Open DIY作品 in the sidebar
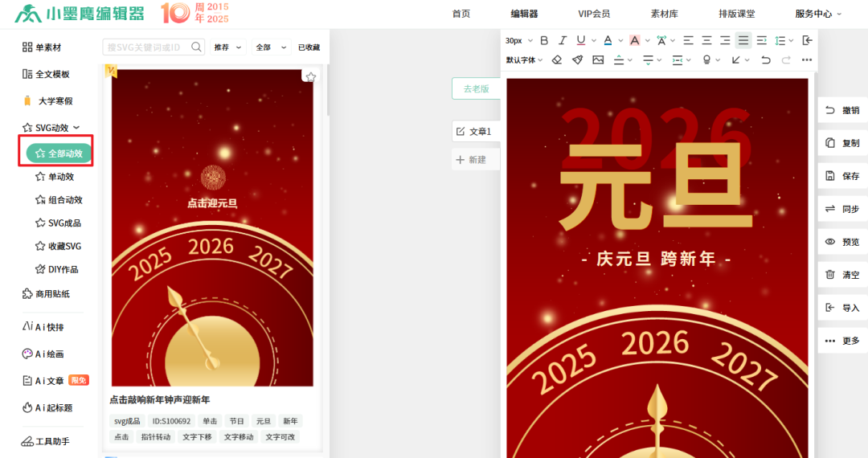 tap(56, 270)
